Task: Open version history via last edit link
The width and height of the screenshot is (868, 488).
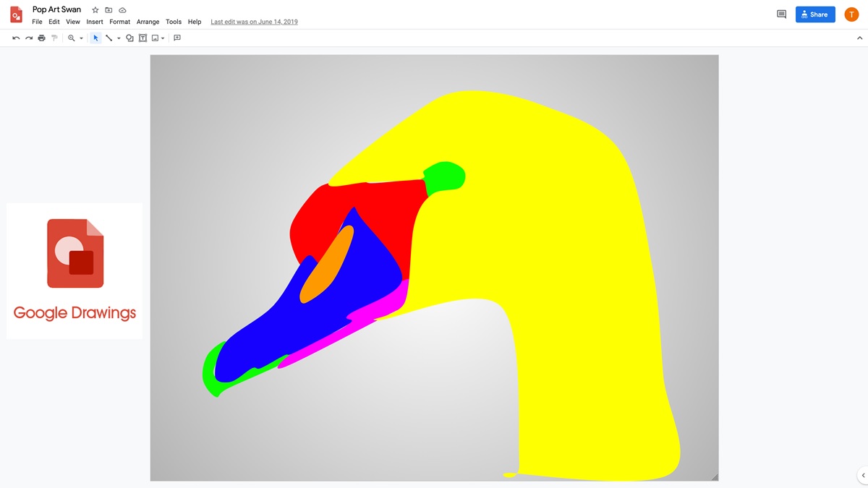Action: 253,22
